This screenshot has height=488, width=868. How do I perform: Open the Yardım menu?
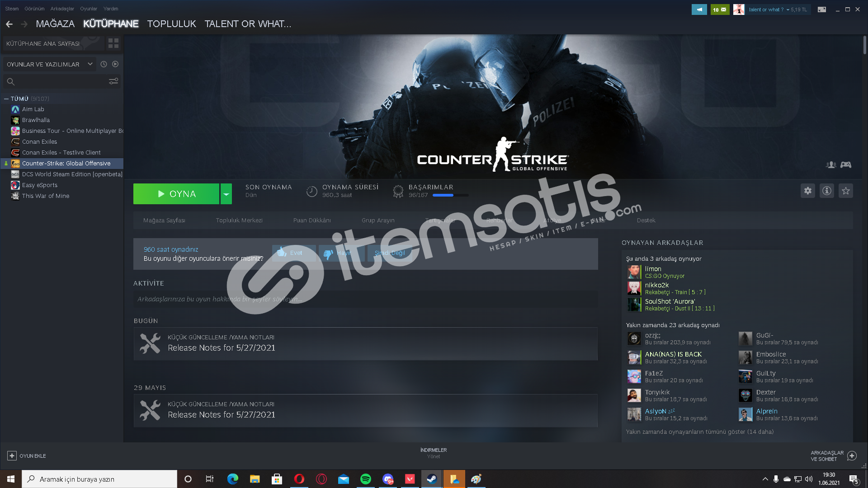click(x=111, y=9)
